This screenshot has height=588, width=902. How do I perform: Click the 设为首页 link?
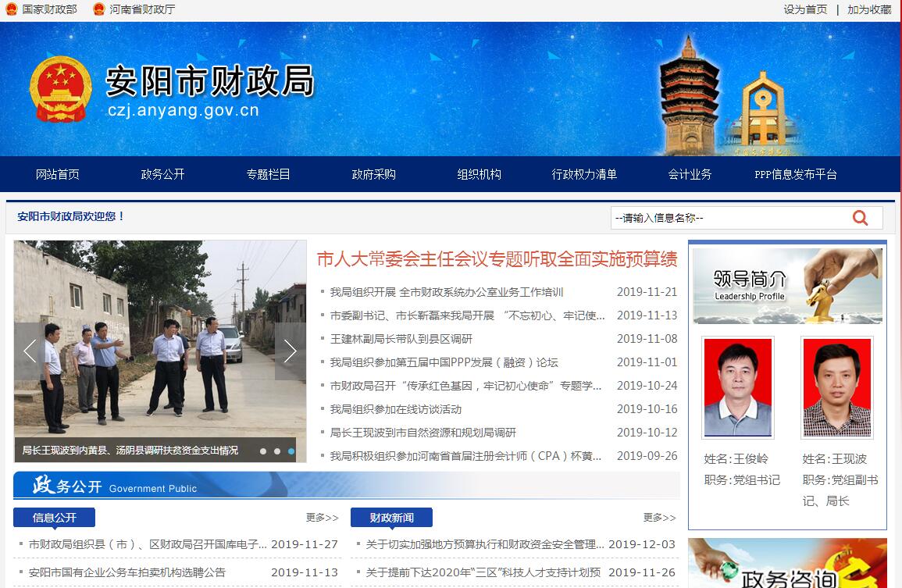pyautogui.click(x=805, y=9)
